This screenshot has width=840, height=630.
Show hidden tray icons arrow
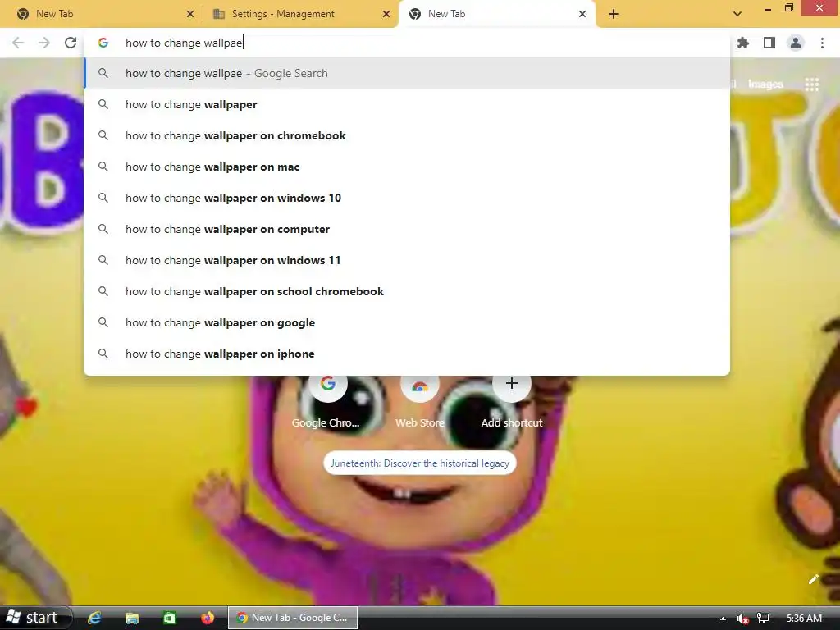(723, 619)
